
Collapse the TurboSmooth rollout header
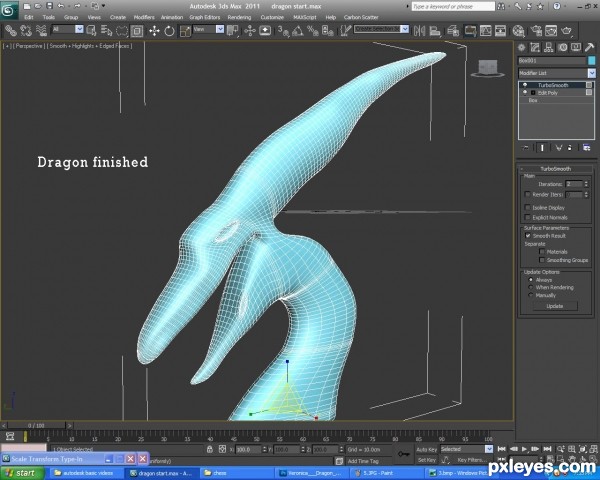(555, 169)
